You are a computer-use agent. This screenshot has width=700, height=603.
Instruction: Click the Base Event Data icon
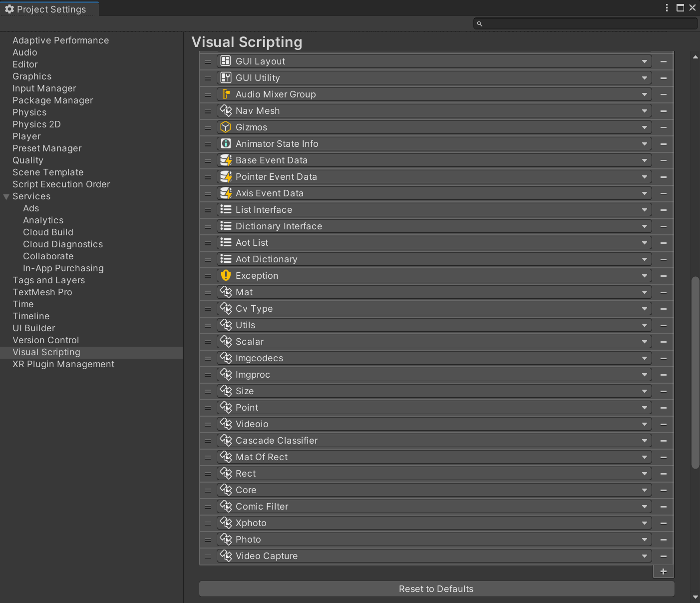[x=226, y=160]
